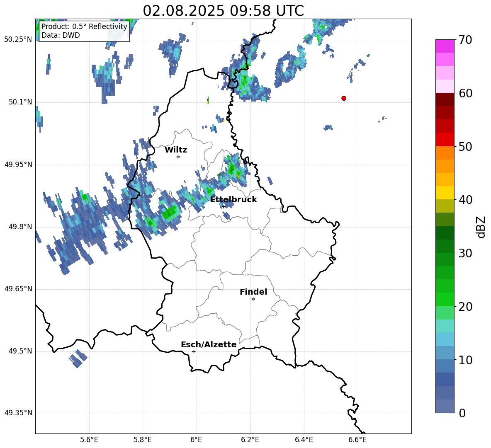Click the 49.95°N latitude label
The width and height of the screenshot is (491, 448).
click(18, 165)
